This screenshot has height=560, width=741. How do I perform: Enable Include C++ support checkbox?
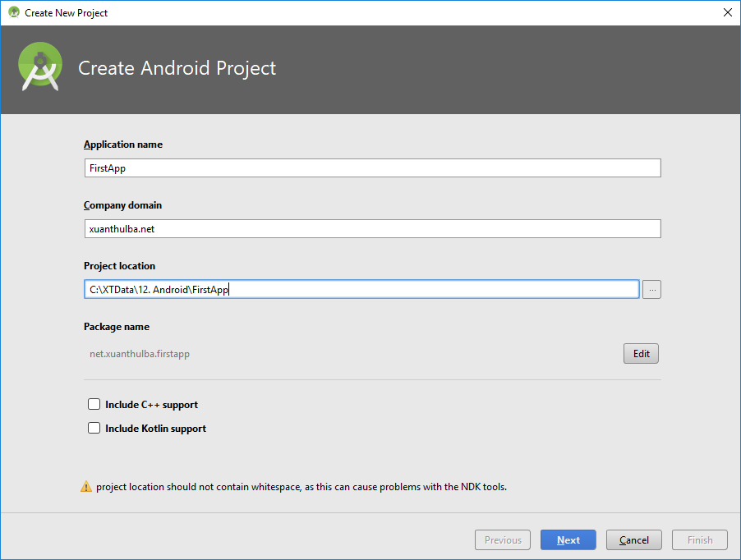[94, 404]
